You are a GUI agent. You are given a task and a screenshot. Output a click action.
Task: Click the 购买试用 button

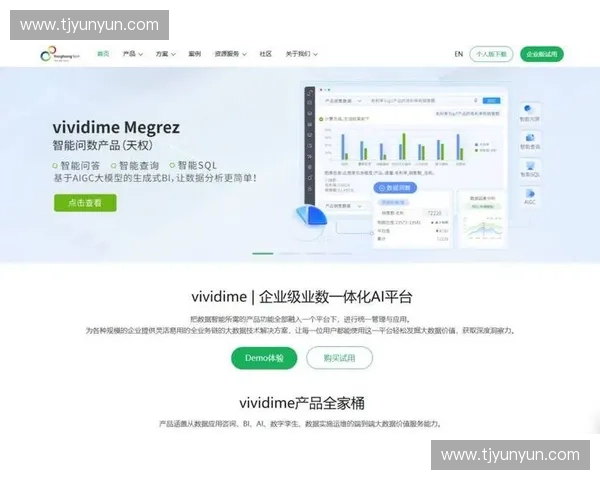click(339, 358)
